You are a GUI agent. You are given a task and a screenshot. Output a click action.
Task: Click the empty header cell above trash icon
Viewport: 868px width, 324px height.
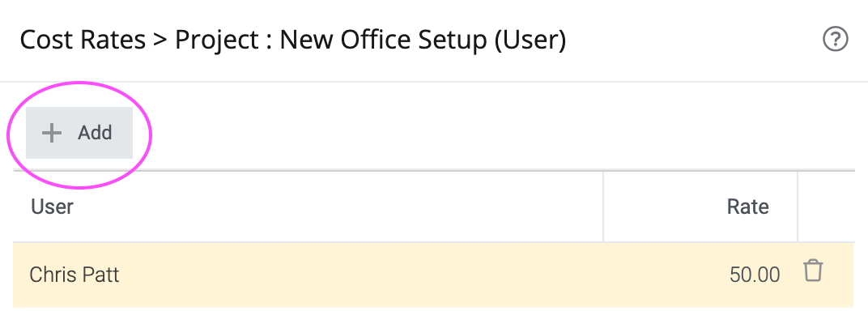[825, 207]
